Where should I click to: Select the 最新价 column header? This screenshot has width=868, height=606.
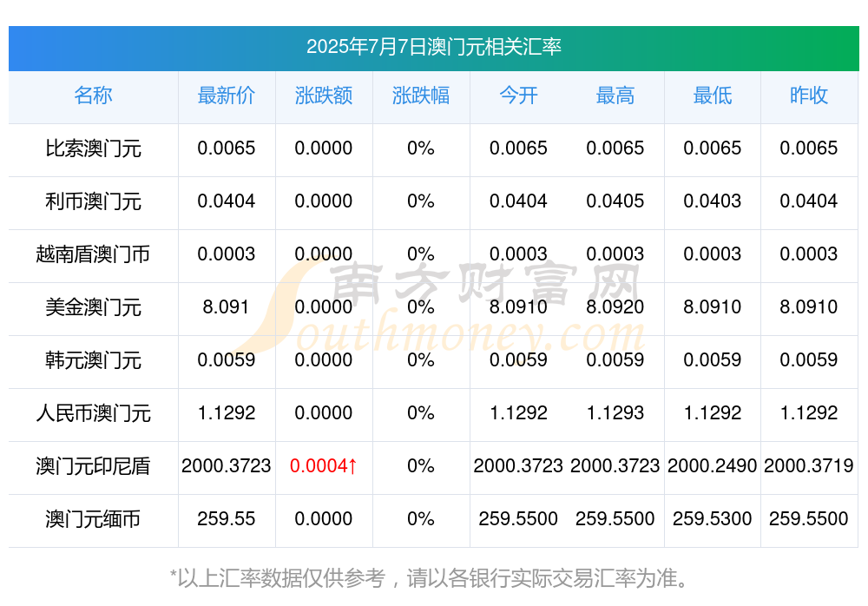[227, 96]
